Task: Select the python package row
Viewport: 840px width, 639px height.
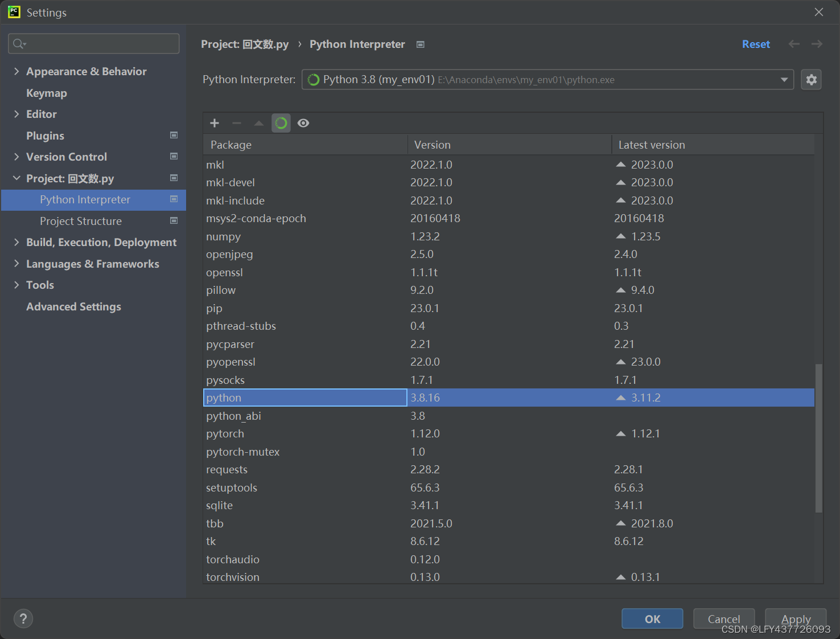Action: pos(509,398)
